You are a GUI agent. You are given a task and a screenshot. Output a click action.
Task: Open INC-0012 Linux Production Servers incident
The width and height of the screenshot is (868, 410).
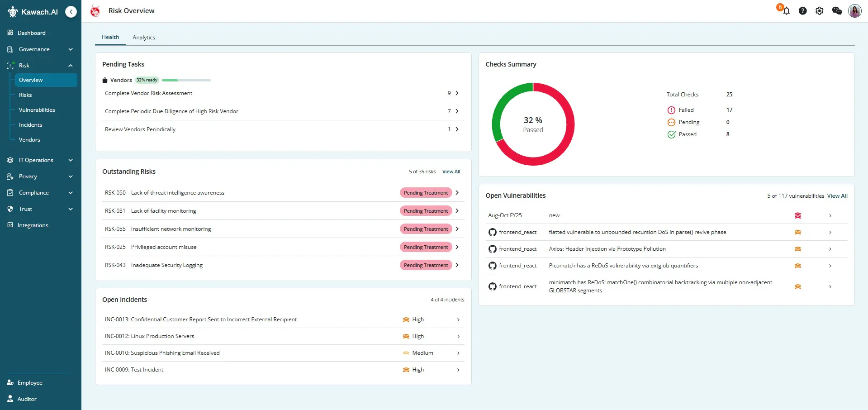click(x=283, y=336)
